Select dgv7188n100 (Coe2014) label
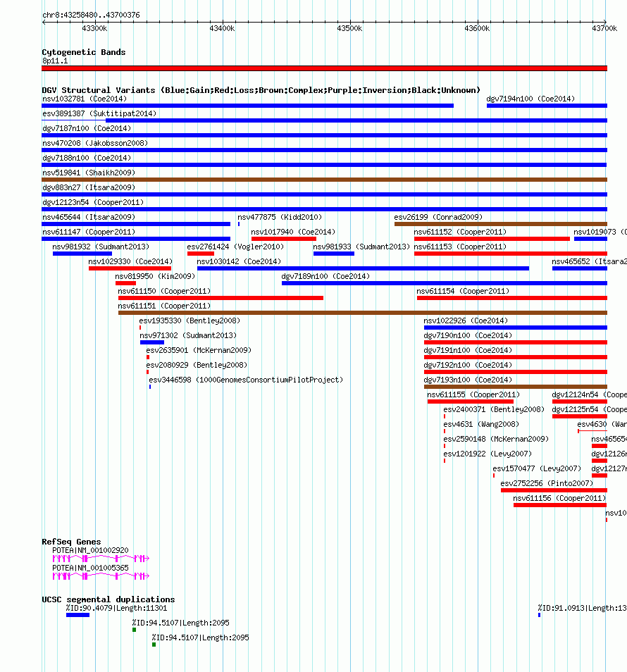627x672 pixels. pyautogui.click(x=87, y=158)
